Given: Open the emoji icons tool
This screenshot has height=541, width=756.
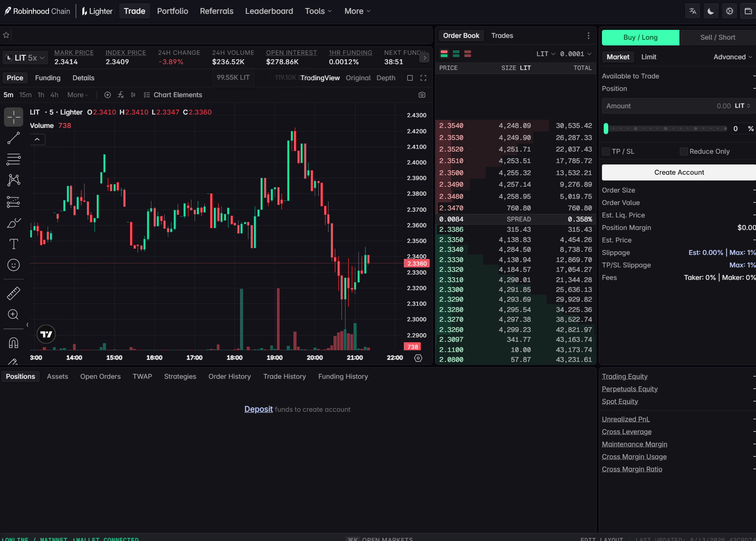Looking at the screenshot, I should [14, 265].
